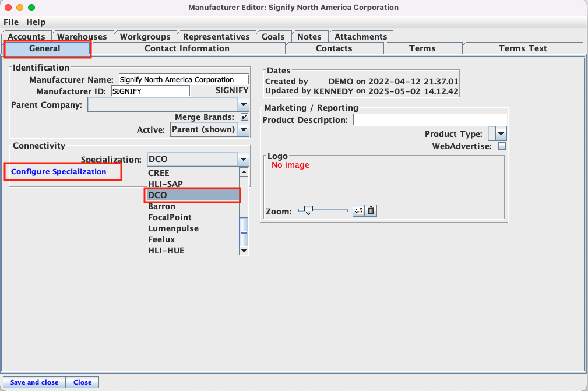
Task: Select Lumenpulse in specialization list
Action: [x=193, y=228]
